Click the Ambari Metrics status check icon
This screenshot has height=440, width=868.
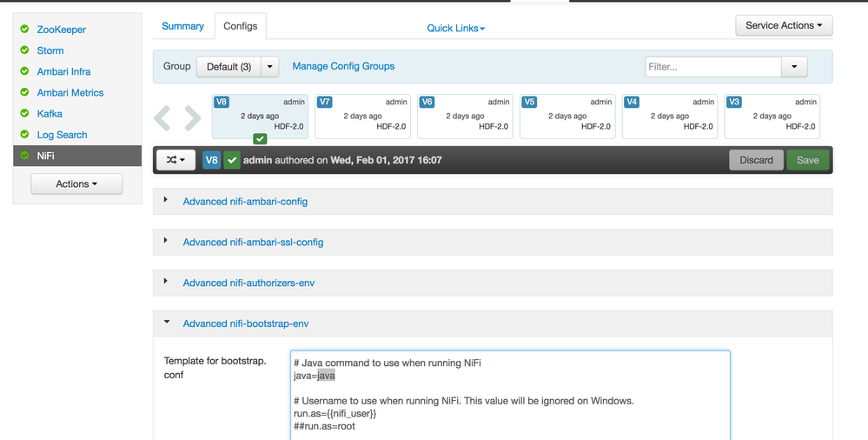[x=24, y=92]
